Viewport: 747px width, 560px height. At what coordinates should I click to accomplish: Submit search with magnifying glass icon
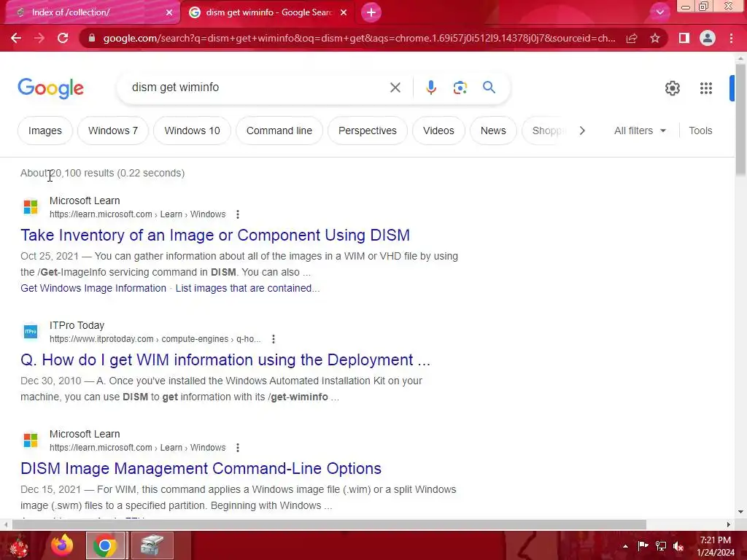click(489, 87)
